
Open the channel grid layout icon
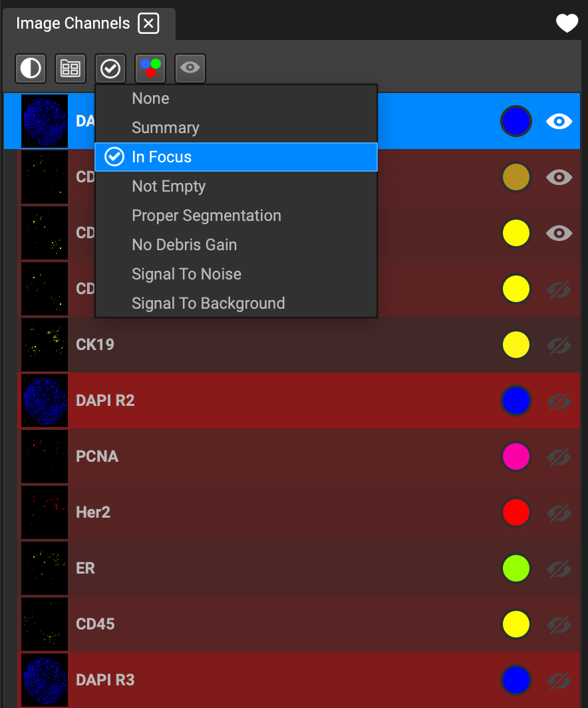point(71,69)
